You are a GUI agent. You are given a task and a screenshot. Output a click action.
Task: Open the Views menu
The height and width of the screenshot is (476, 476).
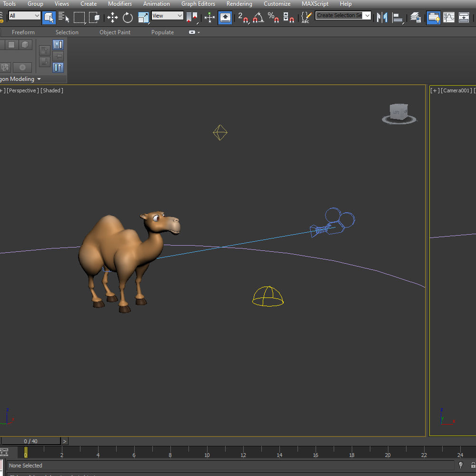(61, 4)
